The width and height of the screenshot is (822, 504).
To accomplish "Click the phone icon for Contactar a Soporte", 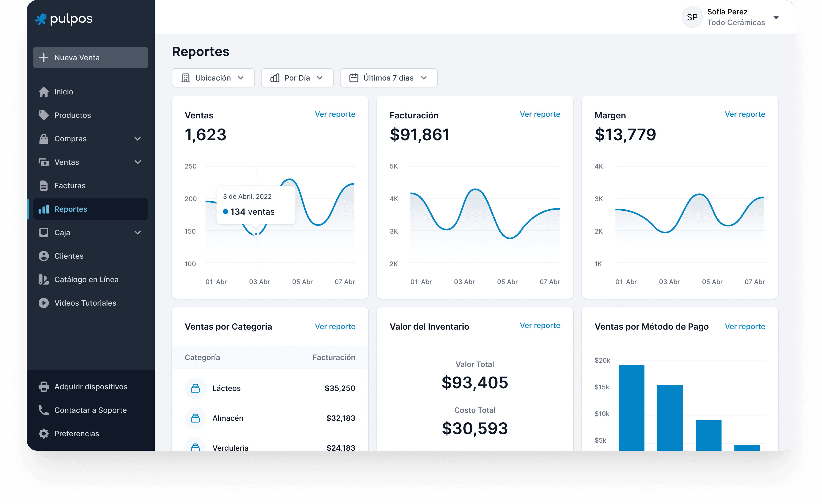I will pos(44,410).
